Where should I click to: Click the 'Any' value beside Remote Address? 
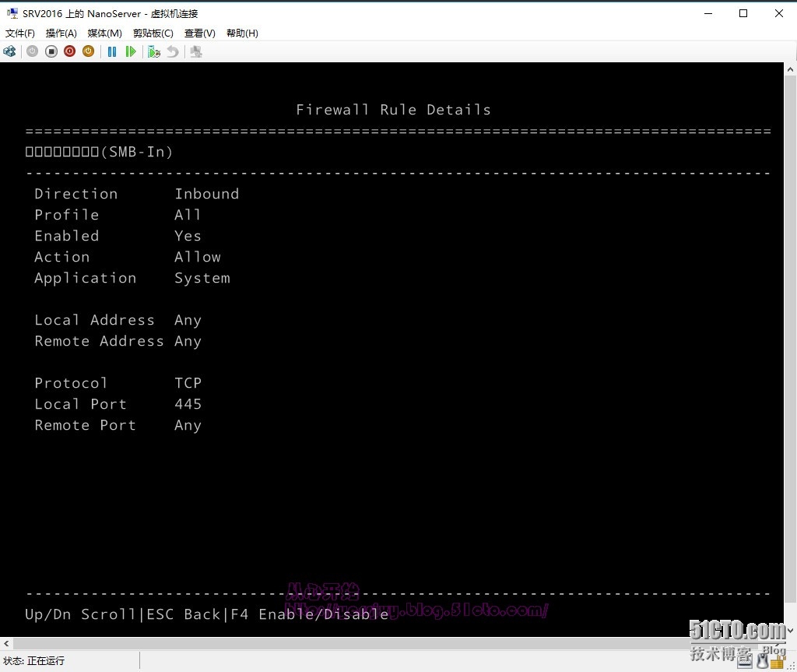(x=188, y=341)
